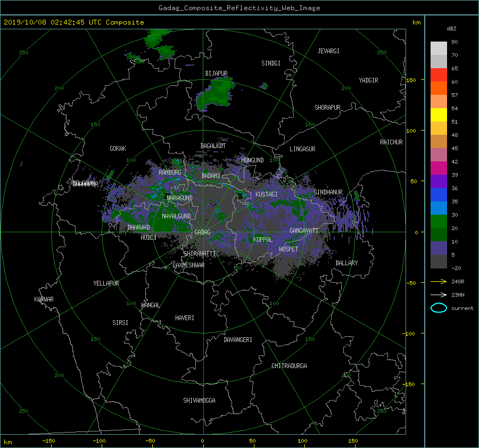Click the GOKAK city label
479x448 pixels.
tap(118, 148)
